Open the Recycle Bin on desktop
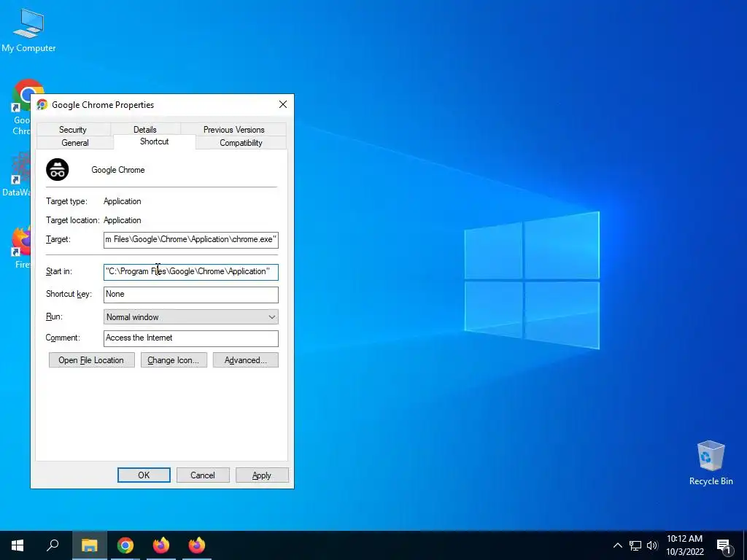747x560 pixels. pyautogui.click(x=711, y=462)
